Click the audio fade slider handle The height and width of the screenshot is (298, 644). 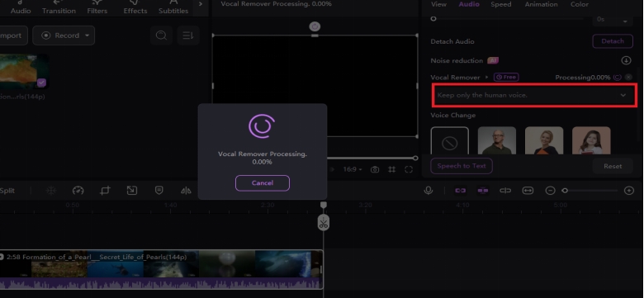[x=433, y=19]
